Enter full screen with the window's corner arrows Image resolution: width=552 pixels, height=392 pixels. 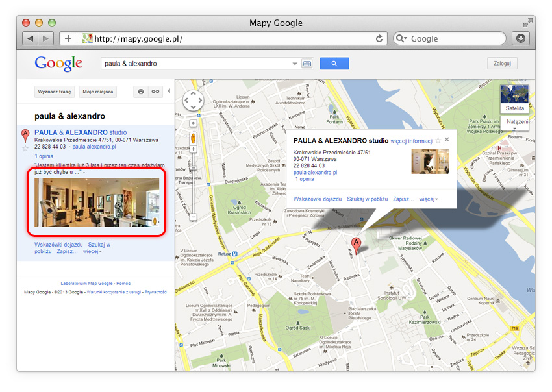(527, 23)
